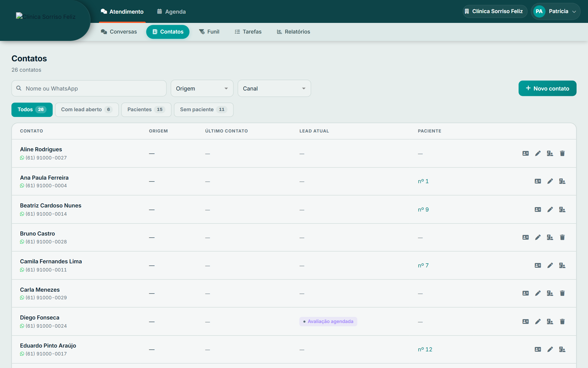Open contact card icon for Carla Menezes
This screenshot has width=588, height=368.
point(525,293)
